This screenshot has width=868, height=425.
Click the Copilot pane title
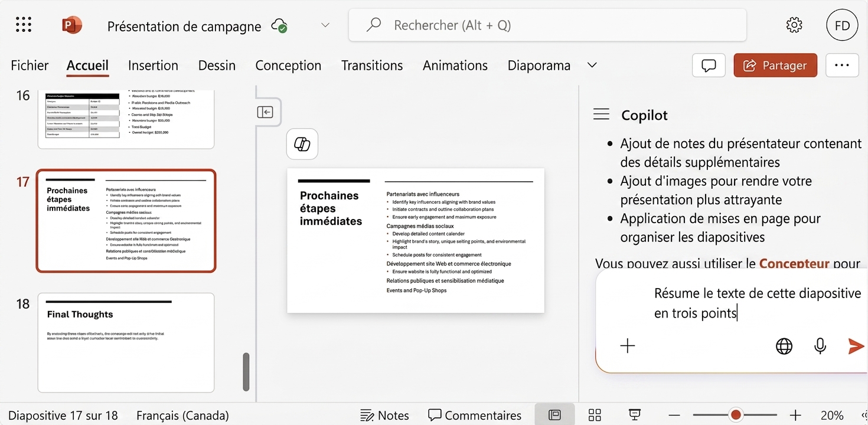point(644,115)
